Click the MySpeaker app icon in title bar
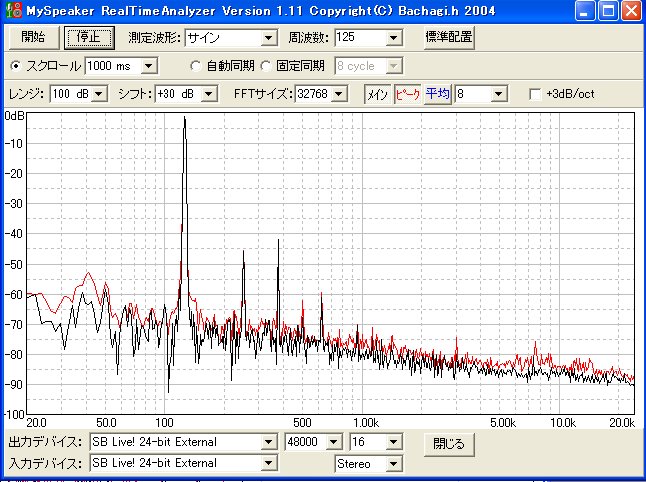This screenshot has height=482, width=646. (x=12, y=11)
